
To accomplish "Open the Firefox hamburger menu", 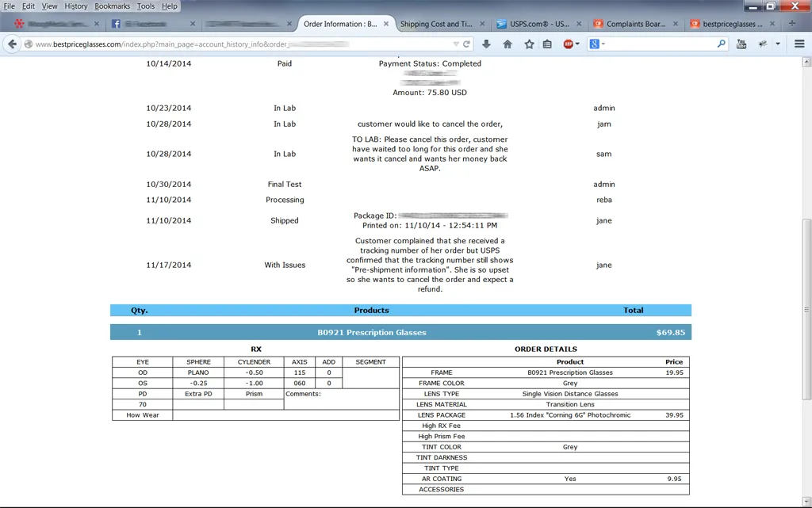I will click(799, 44).
